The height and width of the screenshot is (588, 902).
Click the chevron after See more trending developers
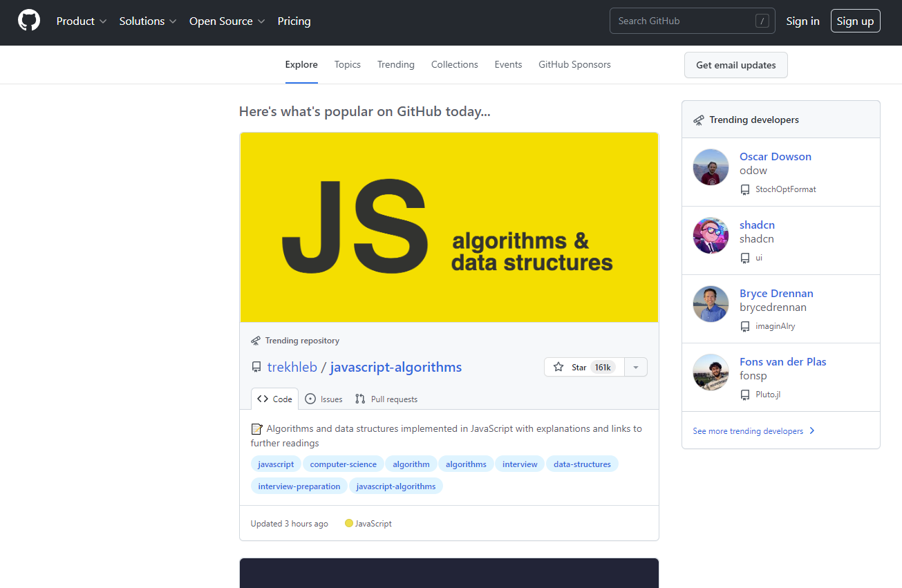(x=812, y=431)
